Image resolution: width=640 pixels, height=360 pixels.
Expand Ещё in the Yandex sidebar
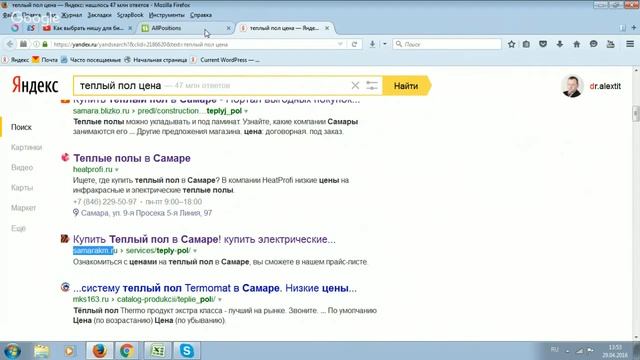[x=18, y=229]
